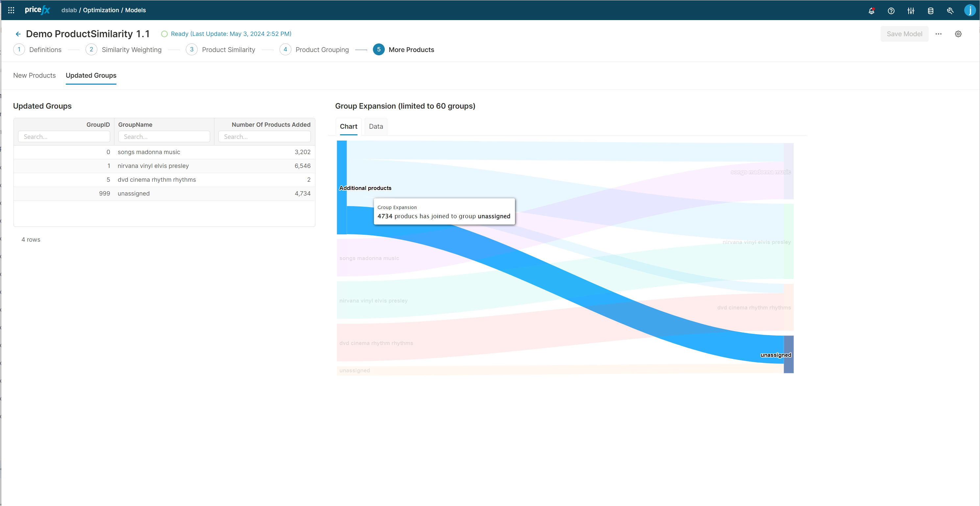Click the wrench tools icon

point(950,11)
